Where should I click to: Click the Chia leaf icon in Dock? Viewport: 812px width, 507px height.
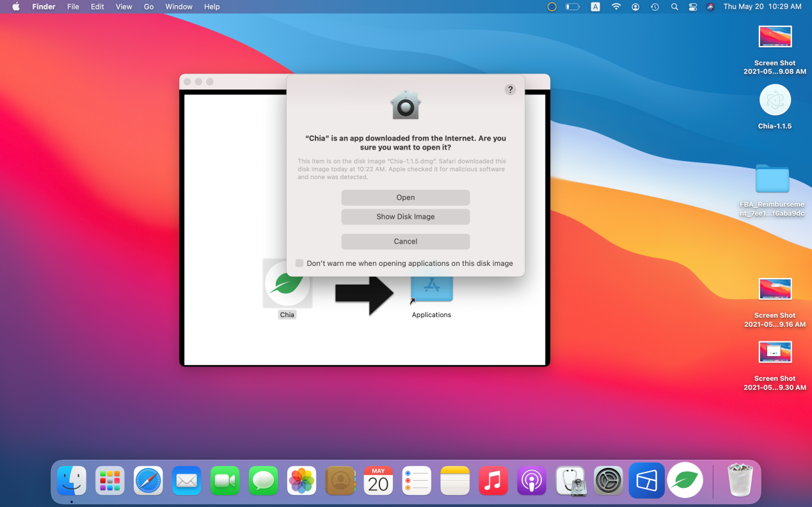685,480
